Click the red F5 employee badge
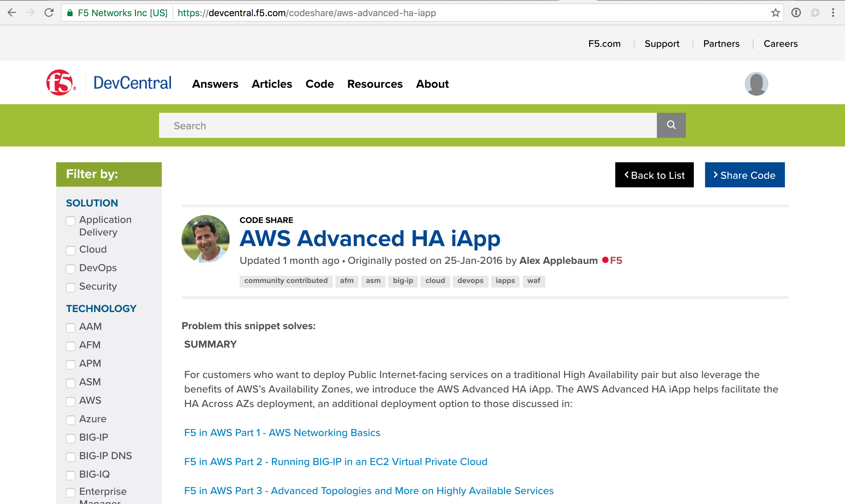845x504 pixels. point(612,261)
